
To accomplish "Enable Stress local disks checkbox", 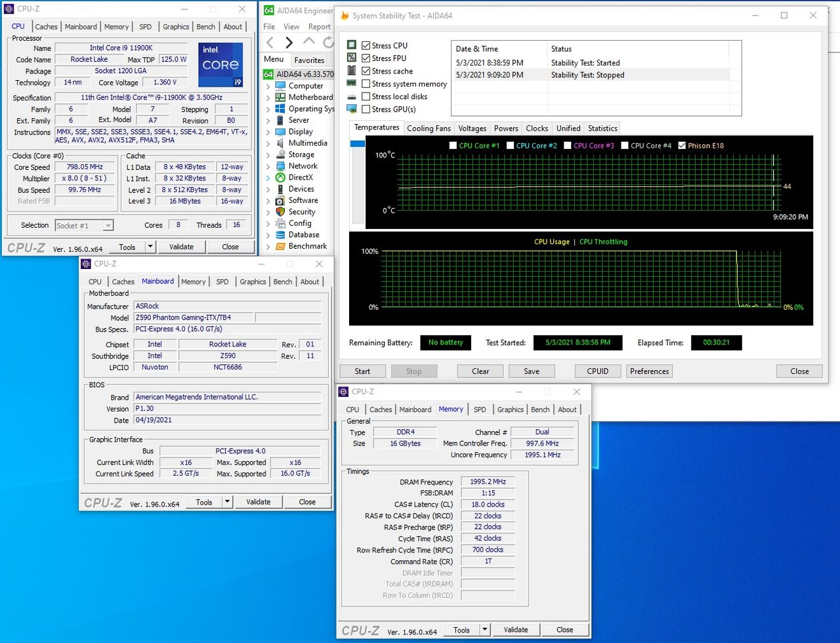I will pos(366,96).
